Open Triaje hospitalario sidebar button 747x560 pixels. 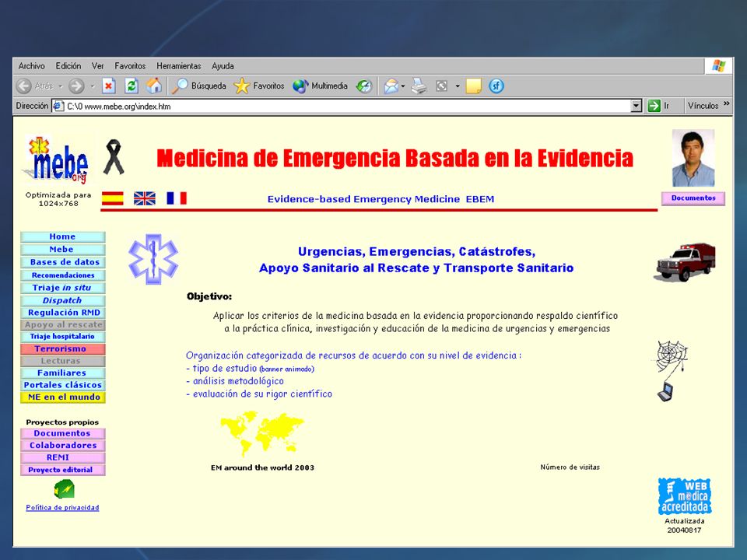click(x=62, y=337)
